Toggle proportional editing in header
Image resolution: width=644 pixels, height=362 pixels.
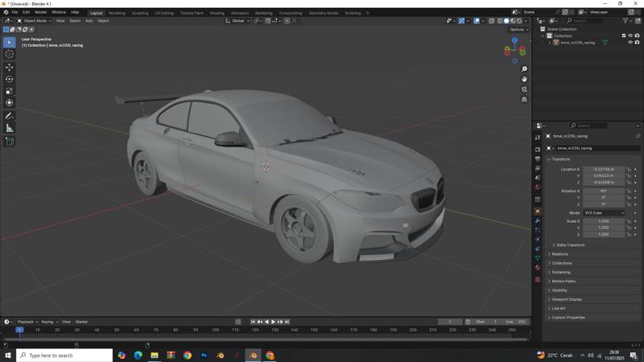[x=287, y=21]
